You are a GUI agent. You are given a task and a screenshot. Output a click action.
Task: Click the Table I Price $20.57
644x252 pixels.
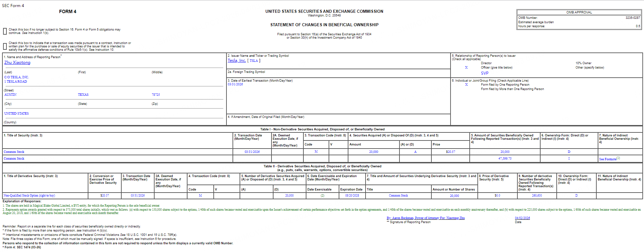[x=450, y=152]
